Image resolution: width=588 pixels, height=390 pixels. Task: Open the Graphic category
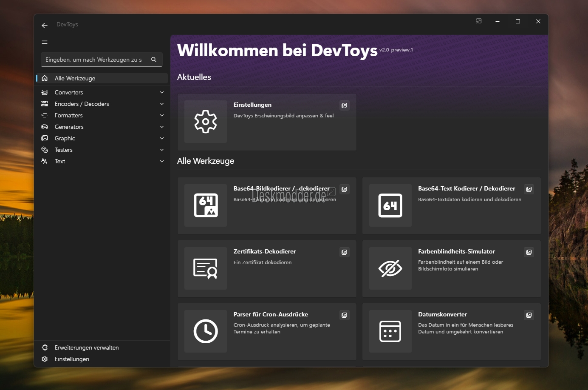point(102,138)
